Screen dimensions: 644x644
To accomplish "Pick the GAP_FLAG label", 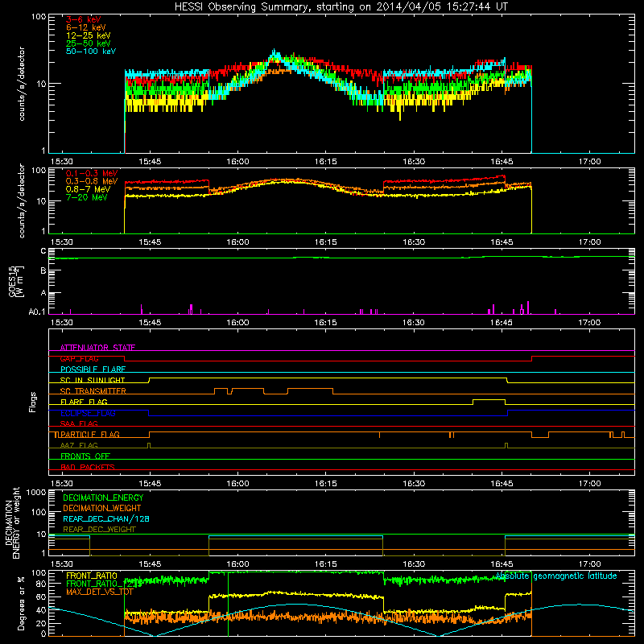I will click(x=79, y=358).
